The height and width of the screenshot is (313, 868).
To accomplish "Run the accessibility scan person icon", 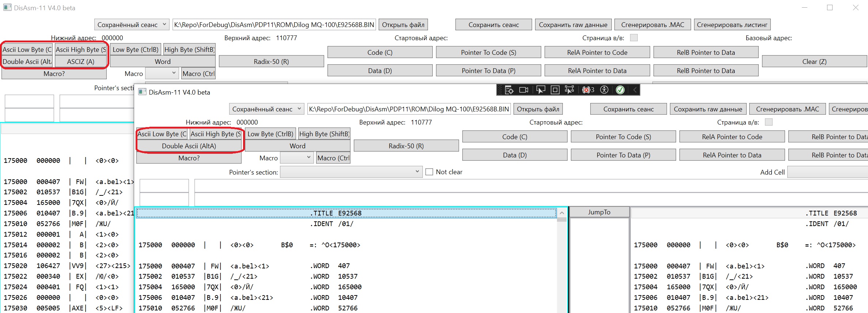I will [x=604, y=90].
